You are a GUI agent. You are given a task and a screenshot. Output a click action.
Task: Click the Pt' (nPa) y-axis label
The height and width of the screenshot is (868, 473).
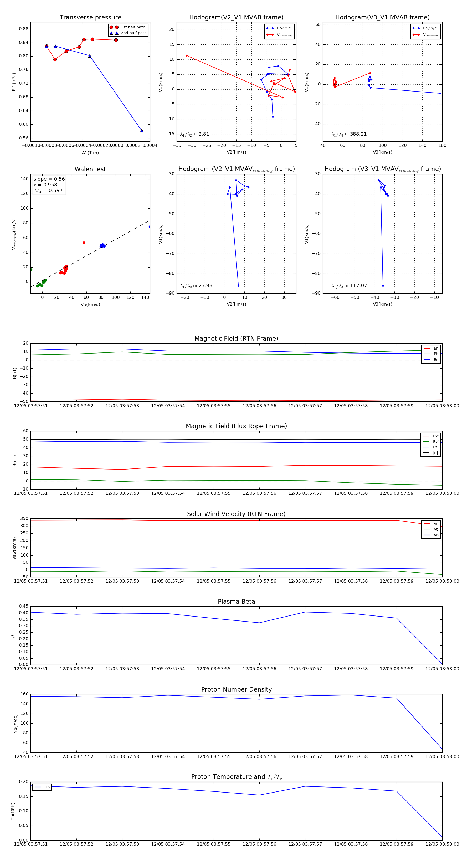(x=14, y=82)
